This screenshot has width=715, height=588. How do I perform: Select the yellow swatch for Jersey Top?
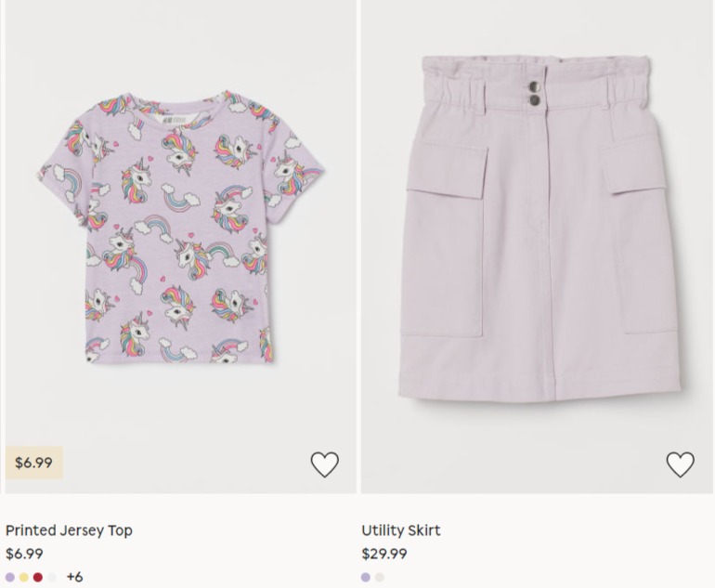(x=24, y=578)
